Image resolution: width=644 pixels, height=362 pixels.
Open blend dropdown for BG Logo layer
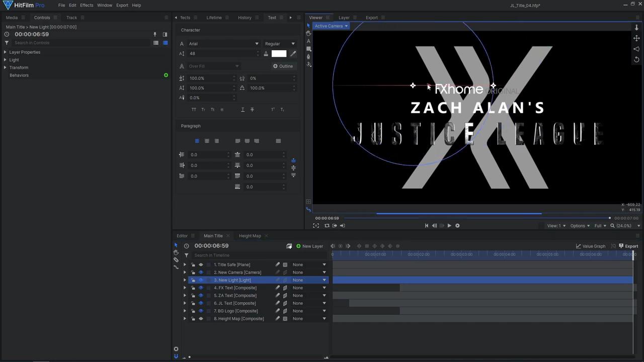pos(309,311)
